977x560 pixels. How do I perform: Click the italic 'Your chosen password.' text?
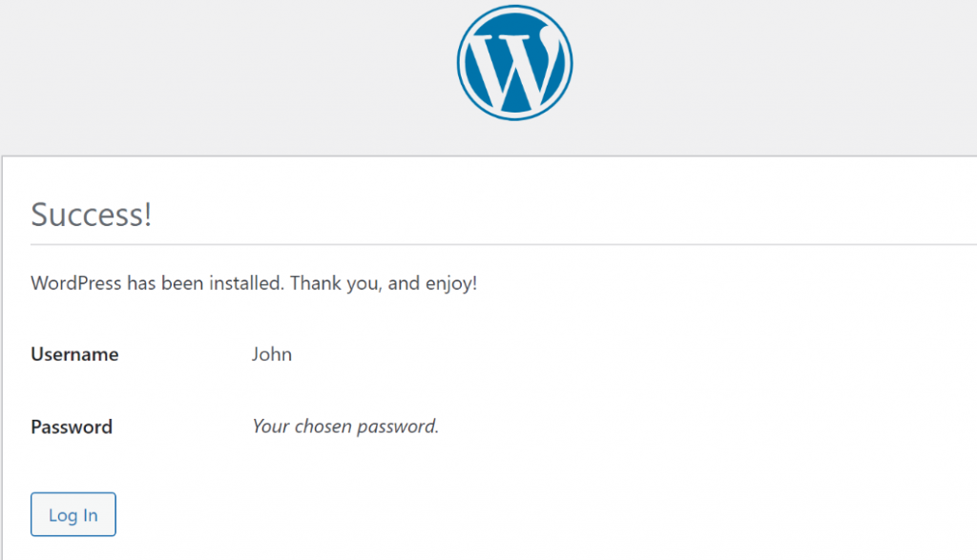(344, 426)
